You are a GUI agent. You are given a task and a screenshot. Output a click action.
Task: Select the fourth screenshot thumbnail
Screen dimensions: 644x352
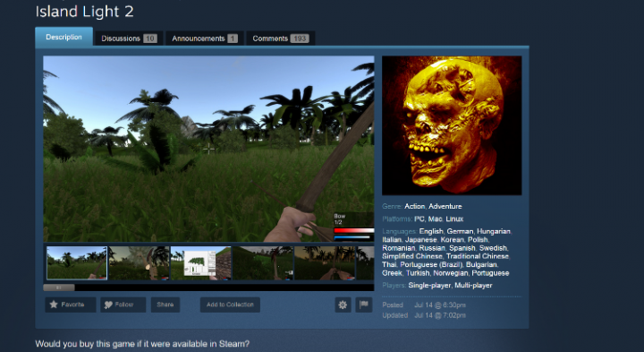263,263
